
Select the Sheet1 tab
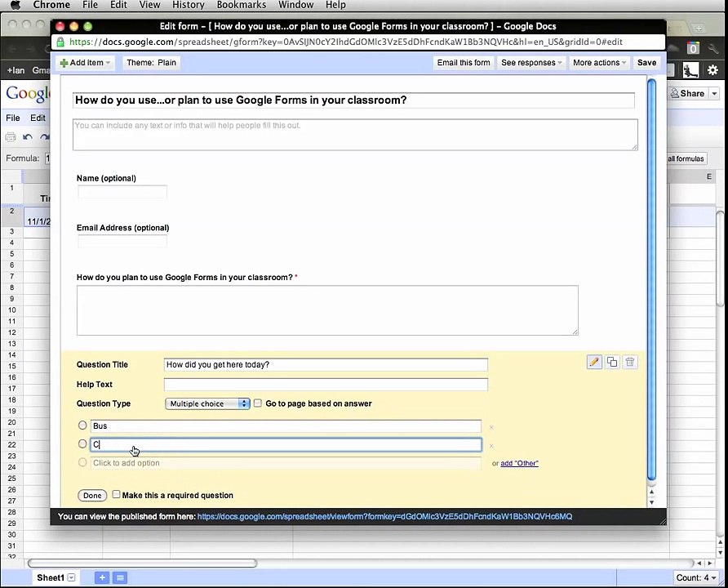(x=50, y=577)
